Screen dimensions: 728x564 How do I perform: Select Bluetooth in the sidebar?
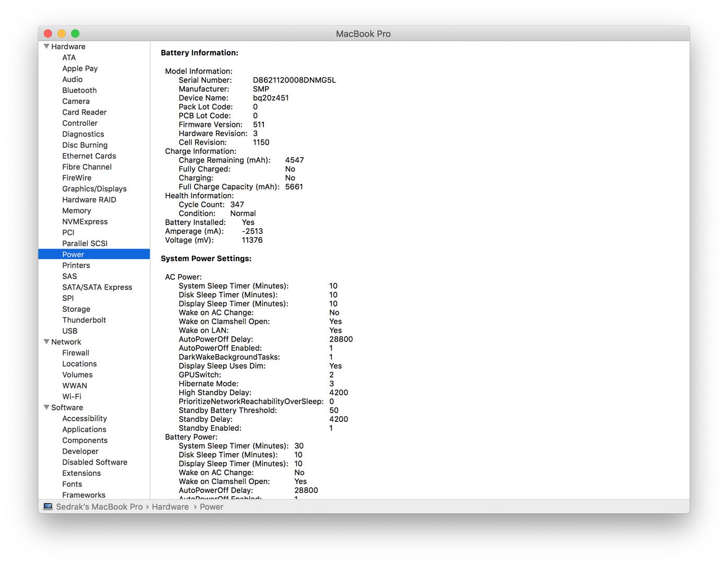(x=79, y=90)
